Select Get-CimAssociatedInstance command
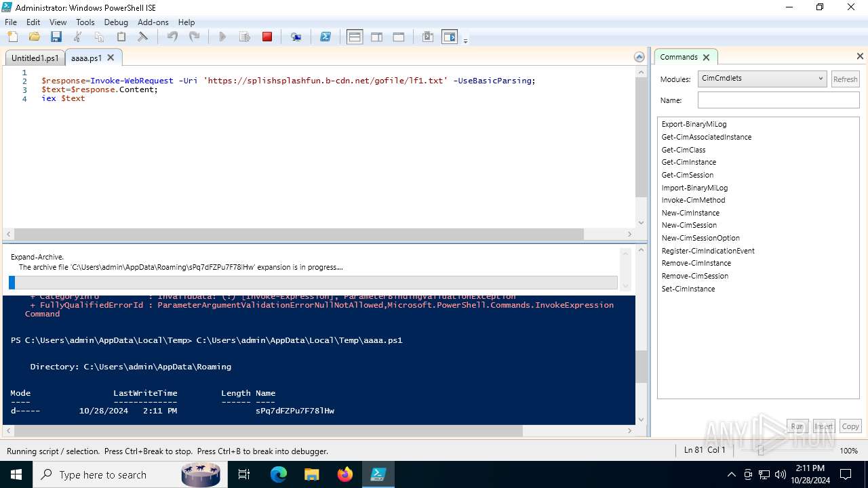 (707, 137)
